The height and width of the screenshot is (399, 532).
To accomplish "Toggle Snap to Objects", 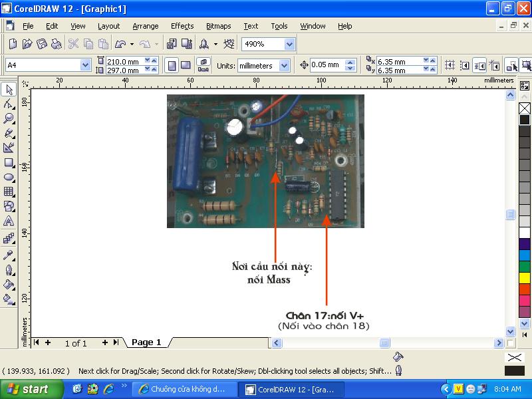I will 479,65.
